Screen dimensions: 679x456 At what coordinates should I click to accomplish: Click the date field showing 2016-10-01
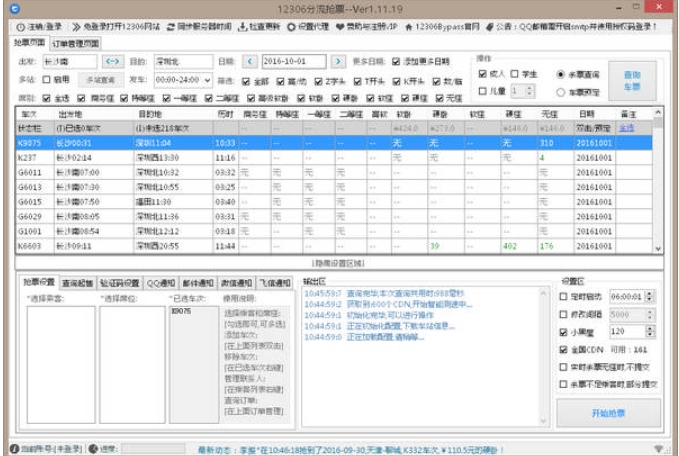(x=294, y=61)
